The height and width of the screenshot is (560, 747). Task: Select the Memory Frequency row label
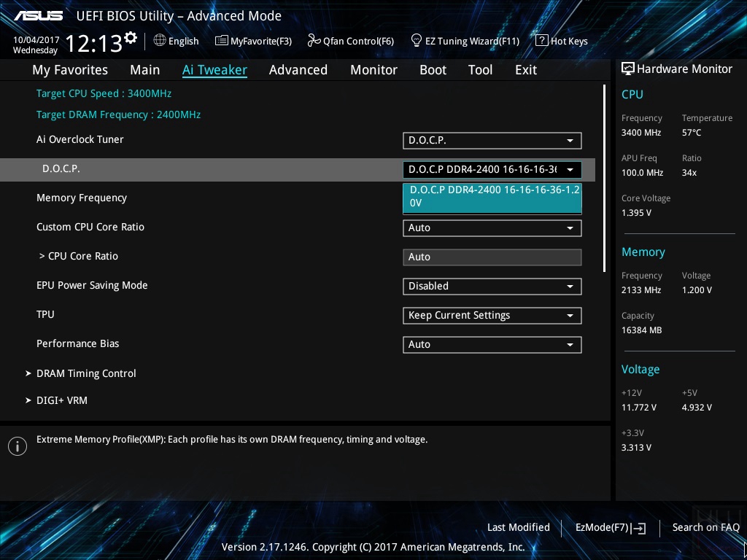(82, 198)
